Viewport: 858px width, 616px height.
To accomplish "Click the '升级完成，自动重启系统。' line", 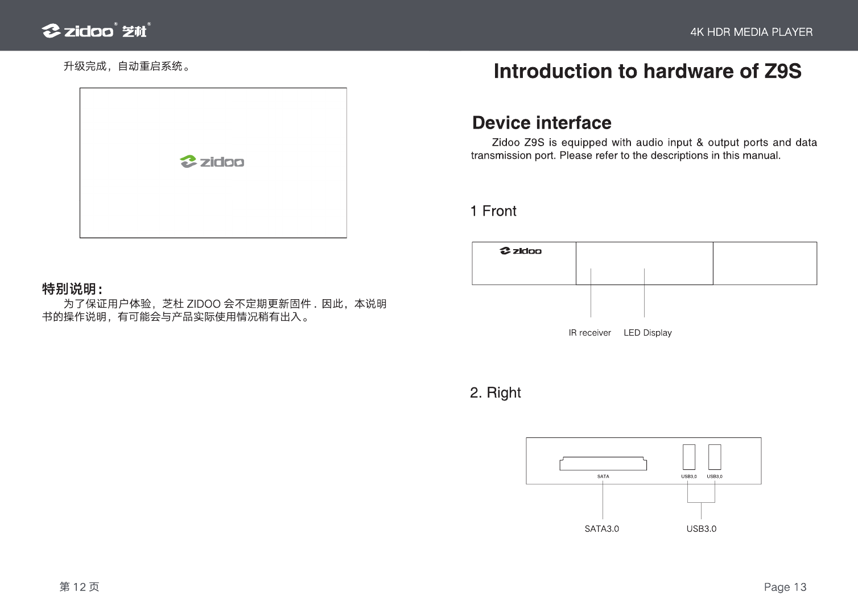I will pyautogui.click(x=126, y=67).
